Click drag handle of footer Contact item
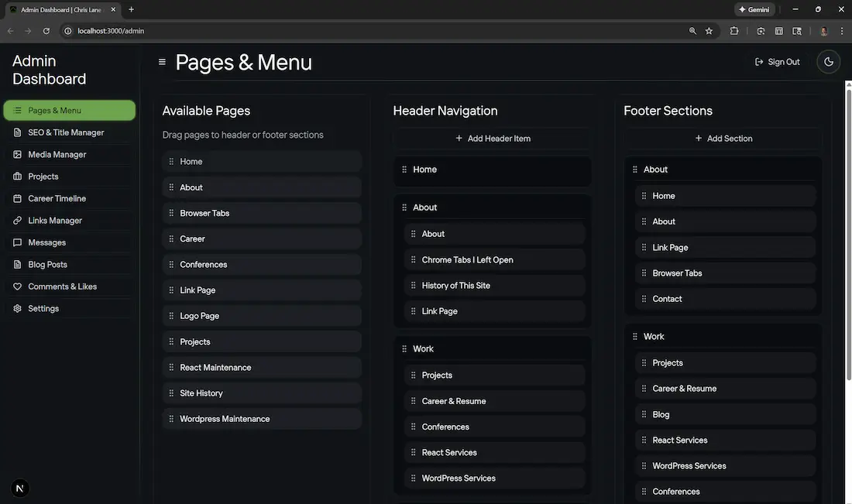Viewport: 852px width, 504px height. point(644,299)
